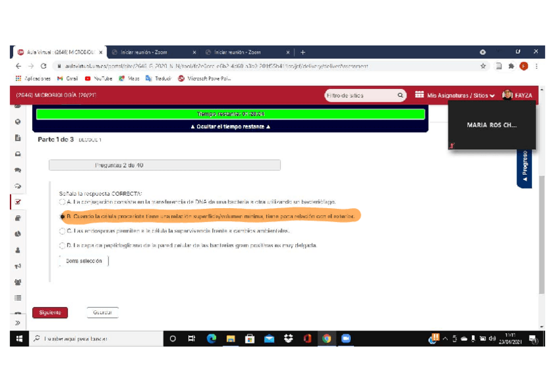Click the Preguntas 2 de 40 progress bar
555x392 pixels.
tap(164, 165)
